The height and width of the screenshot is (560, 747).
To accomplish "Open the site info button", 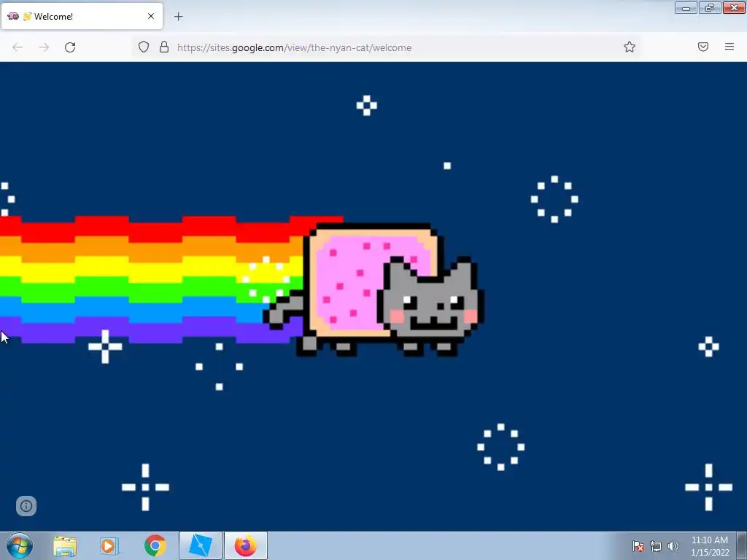I will point(26,506).
